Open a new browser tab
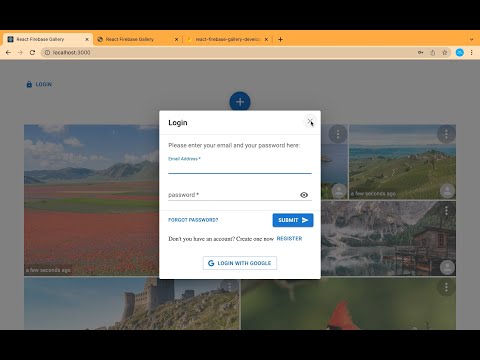Viewport: 480px width, 360px height. (x=280, y=39)
